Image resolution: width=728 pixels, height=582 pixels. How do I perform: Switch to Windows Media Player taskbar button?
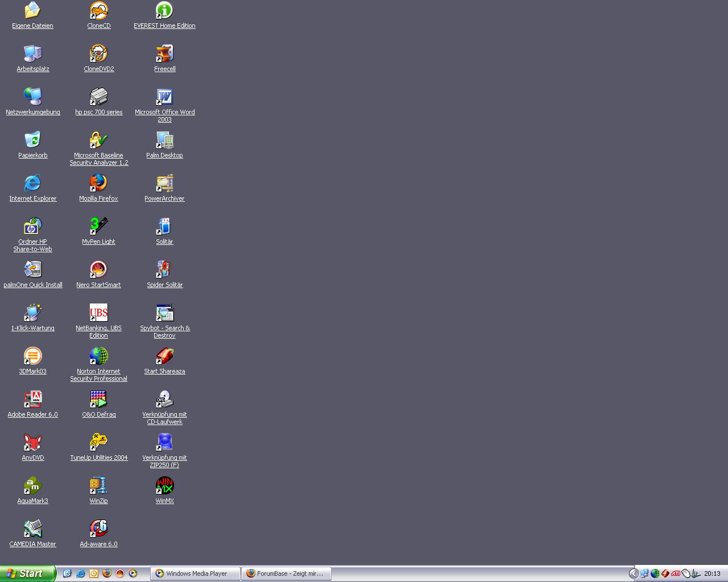coord(195,573)
